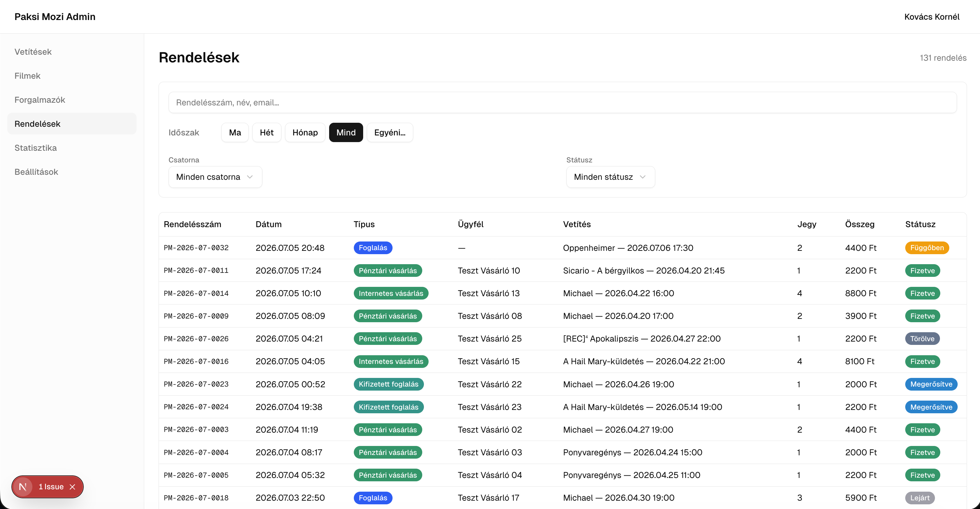980x509 pixels.
Task: Click Megerősítve badge for Teszt Vásárló 22
Action: click(x=931, y=384)
